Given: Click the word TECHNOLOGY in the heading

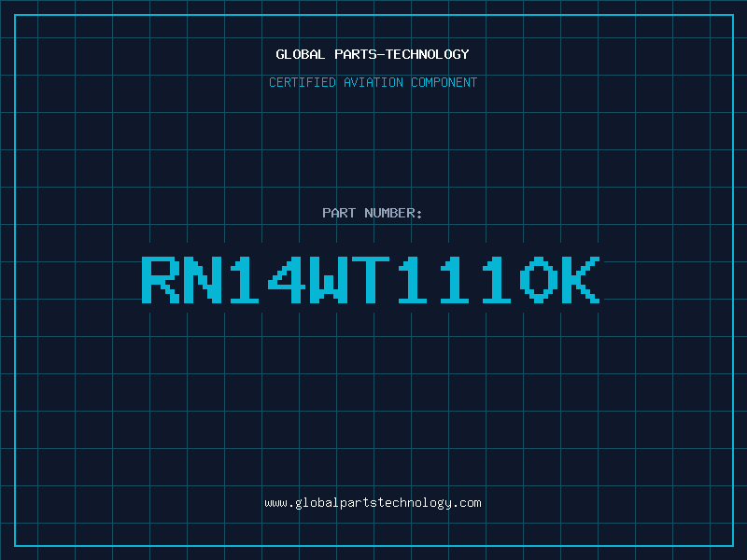Looking at the screenshot, I should (x=428, y=54).
